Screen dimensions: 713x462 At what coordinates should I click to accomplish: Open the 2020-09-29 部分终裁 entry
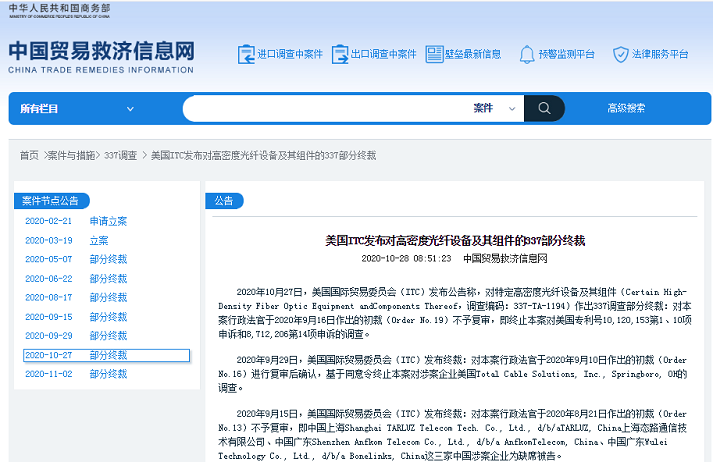point(76,336)
